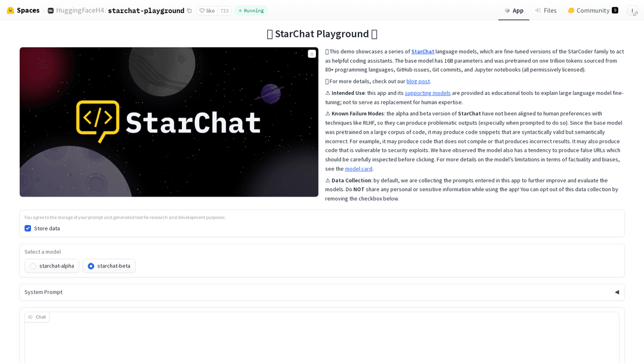Open the model card link

(x=358, y=168)
